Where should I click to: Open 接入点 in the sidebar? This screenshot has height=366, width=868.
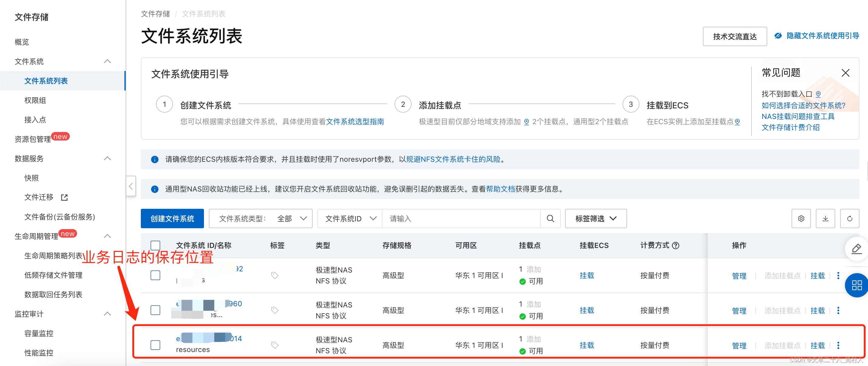[x=35, y=120]
